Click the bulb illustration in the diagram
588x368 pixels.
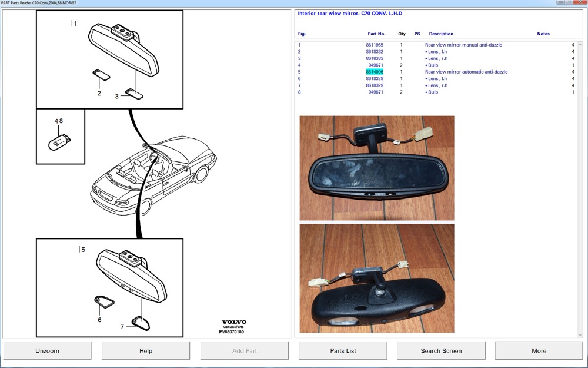tap(61, 141)
